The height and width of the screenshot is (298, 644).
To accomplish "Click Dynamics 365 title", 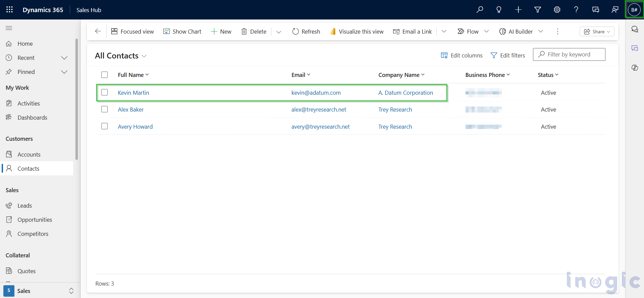I will [43, 10].
